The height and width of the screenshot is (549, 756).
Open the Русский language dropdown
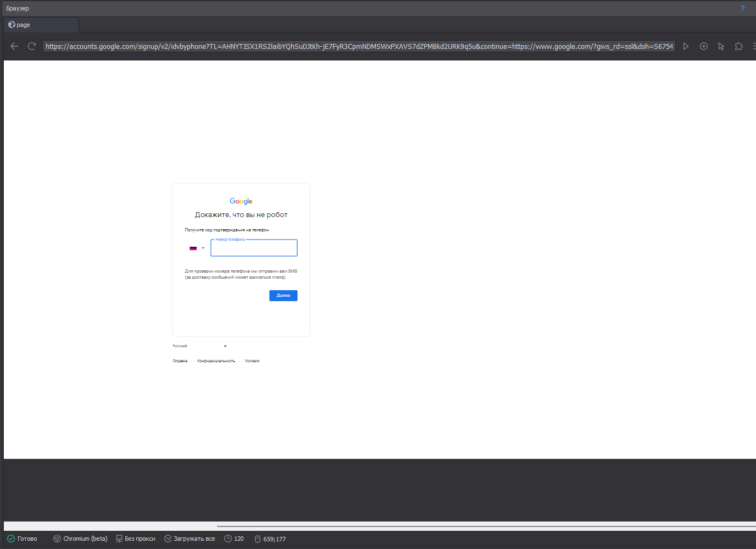[200, 346]
